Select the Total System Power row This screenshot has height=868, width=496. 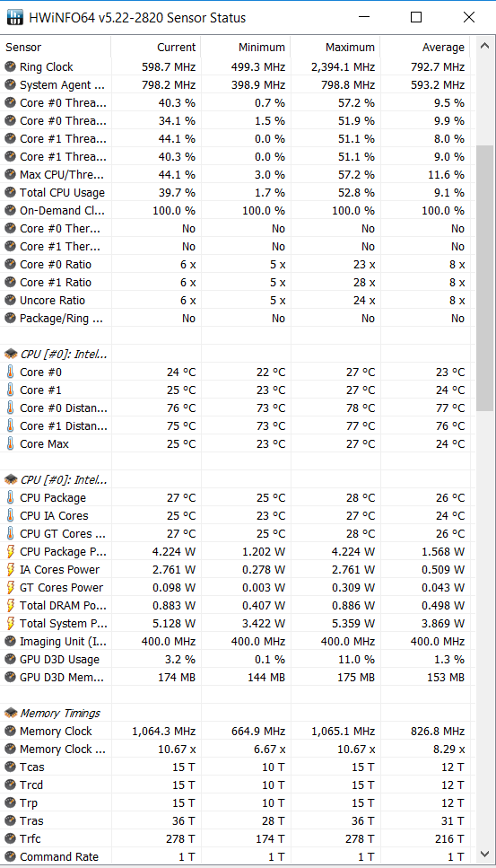click(x=235, y=623)
